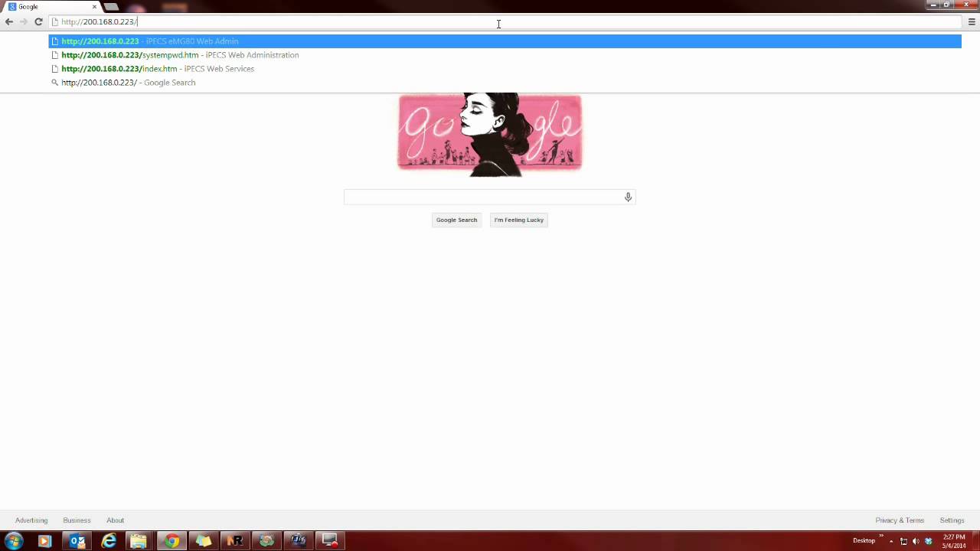Go back using the browser back arrow
The height and width of the screenshot is (551, 980).
pos(9,21)
